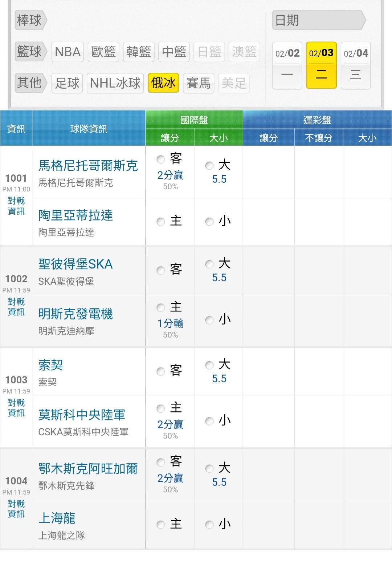The image size is (392, 561).
Task: Click the 棒球 category label
Action: (x=29, y=20)
